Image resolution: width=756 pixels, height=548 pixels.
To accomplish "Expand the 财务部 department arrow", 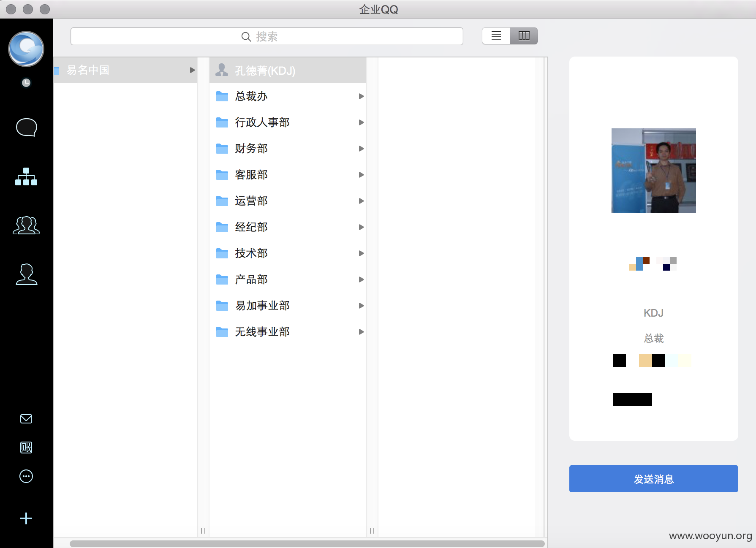I will pos(361,149).
